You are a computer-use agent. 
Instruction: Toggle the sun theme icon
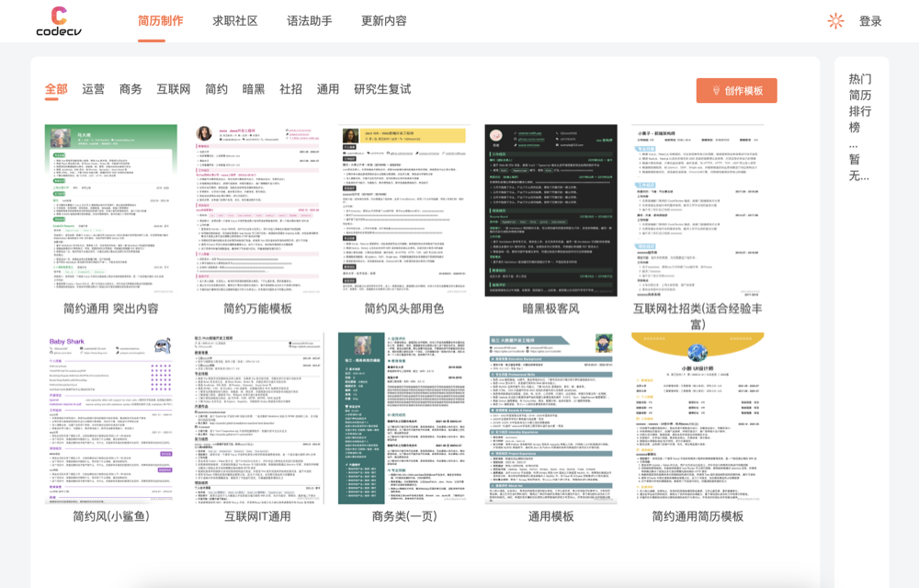(835, 21)
